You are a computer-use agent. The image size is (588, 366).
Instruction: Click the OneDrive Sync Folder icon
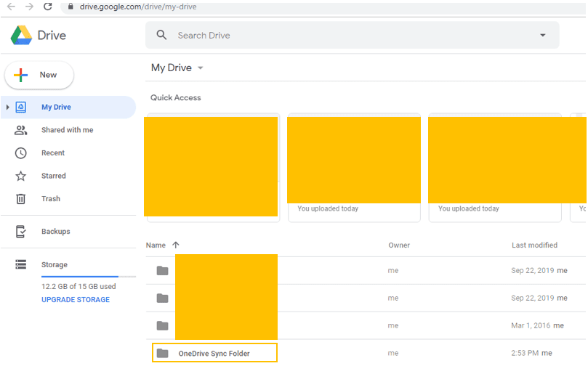tap(162, 353)
